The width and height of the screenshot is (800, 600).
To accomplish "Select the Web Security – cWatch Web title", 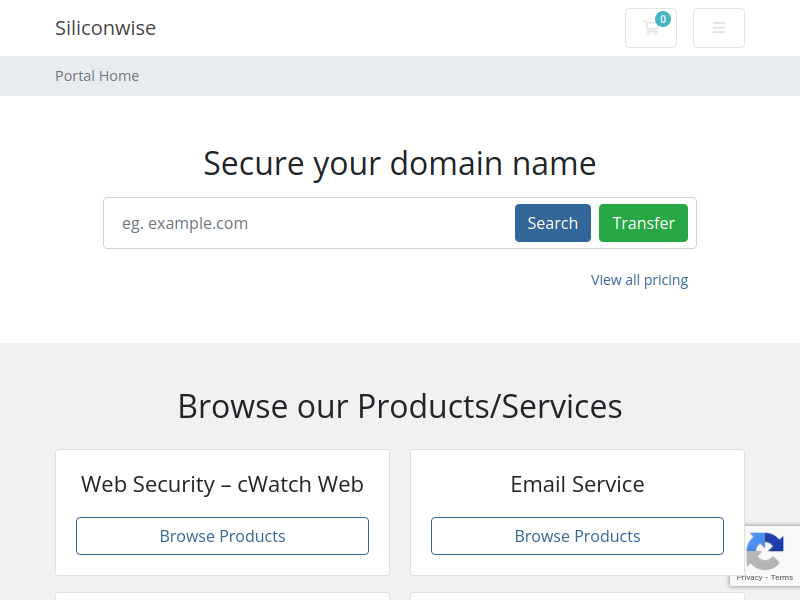I will coord(222,484).
